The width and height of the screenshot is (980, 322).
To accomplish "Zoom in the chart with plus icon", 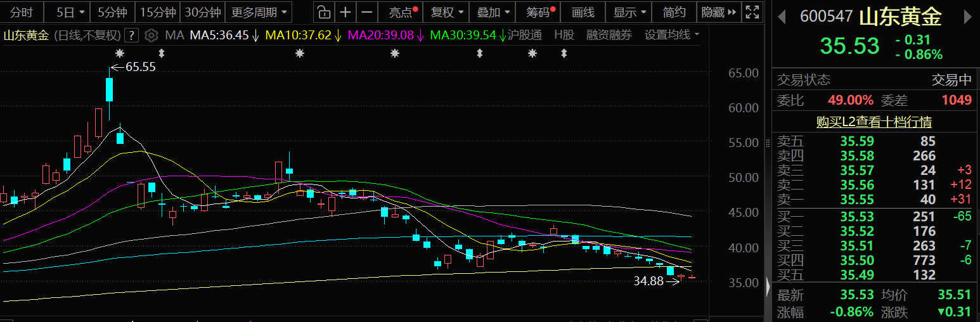I will click(345, 12).
